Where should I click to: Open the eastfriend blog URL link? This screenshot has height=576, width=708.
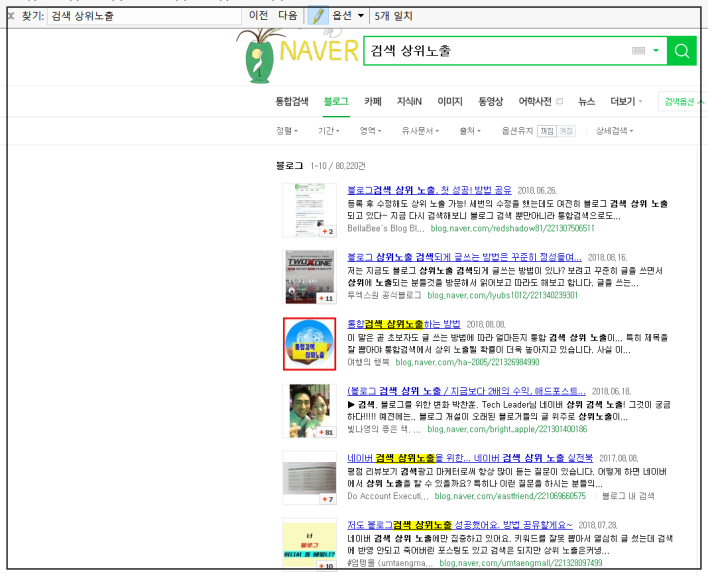click(x=510, y=496)
